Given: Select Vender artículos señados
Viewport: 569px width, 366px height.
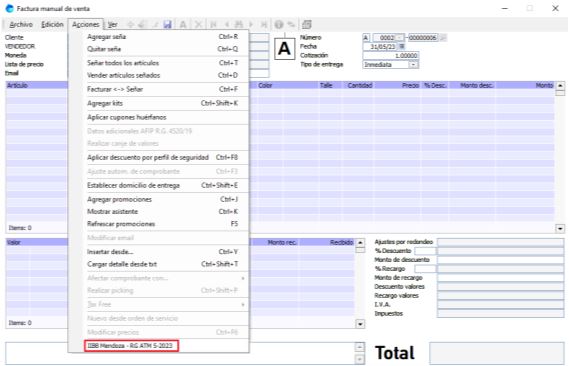Looking at the screenshot, I should click(x=159, y=75).
